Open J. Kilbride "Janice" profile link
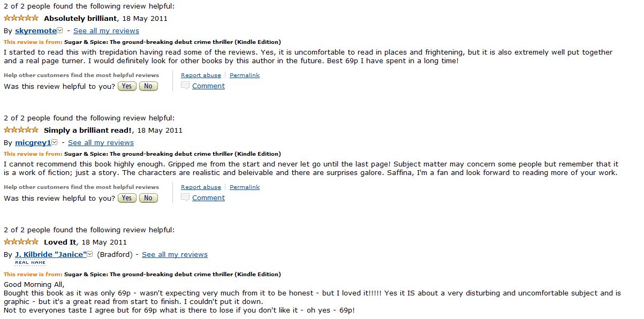This screenshot has width=644, height=319. (50, 255)
